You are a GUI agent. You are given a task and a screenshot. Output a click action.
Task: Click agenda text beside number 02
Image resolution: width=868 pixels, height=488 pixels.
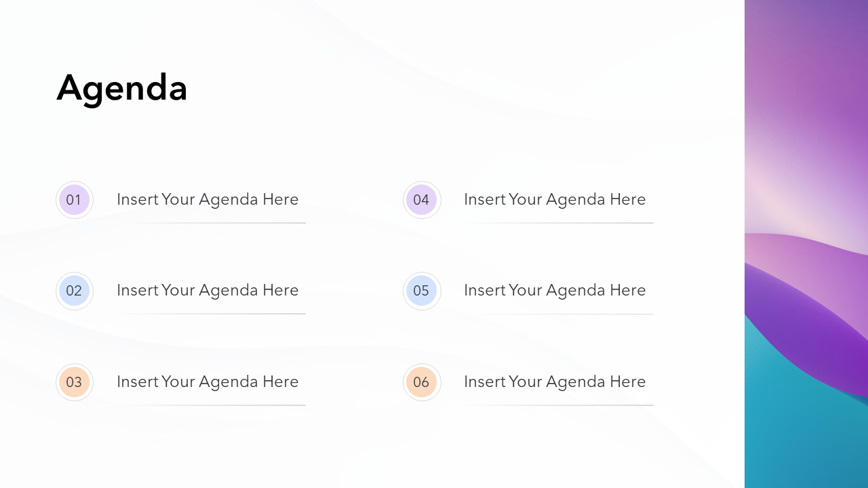(x=208, y=290)
